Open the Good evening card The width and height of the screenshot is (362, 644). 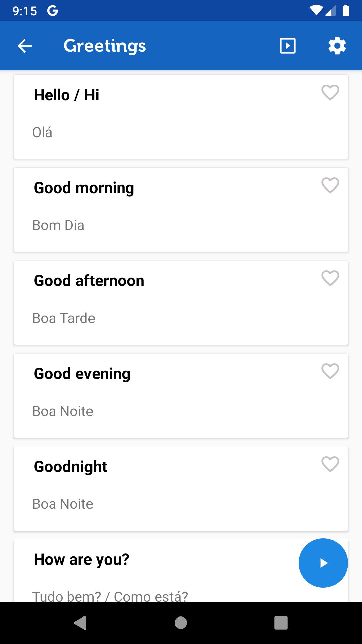pyautogui.click(x=181, y=395)
